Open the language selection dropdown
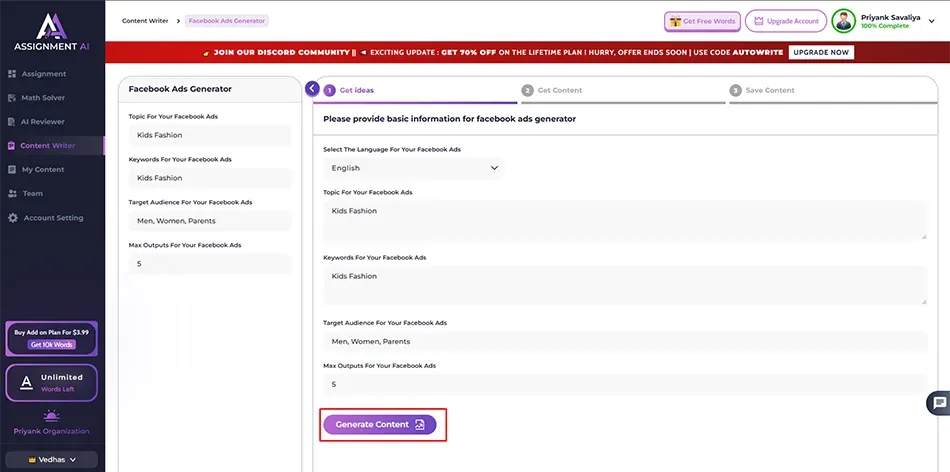This screenshot has height=472, width=950. (413, 168)
